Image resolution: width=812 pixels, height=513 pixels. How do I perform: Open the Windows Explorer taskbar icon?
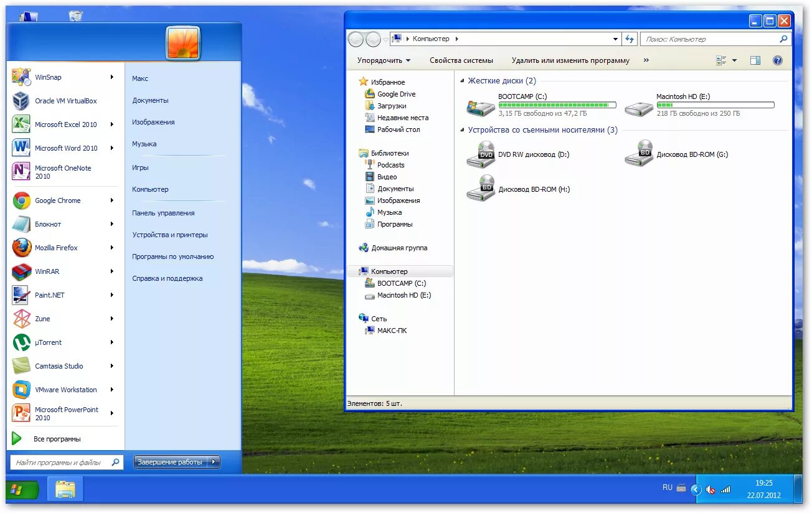(x=65, y=489)
